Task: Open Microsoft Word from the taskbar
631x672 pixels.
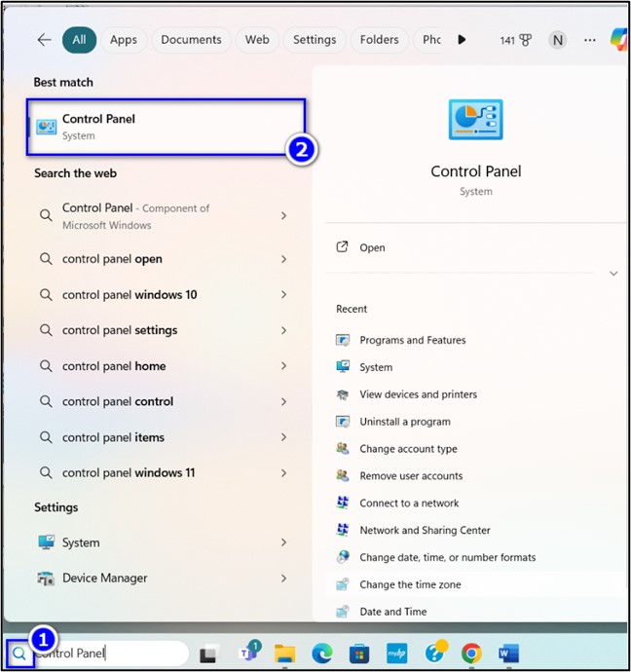Action: point(508,654)
